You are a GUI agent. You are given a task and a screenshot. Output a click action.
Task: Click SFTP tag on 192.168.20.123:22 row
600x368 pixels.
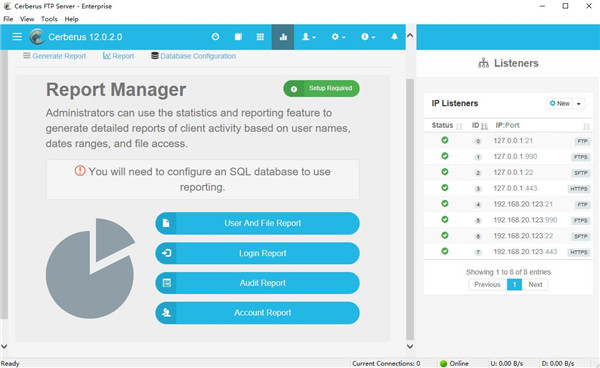tap(580, 237)
